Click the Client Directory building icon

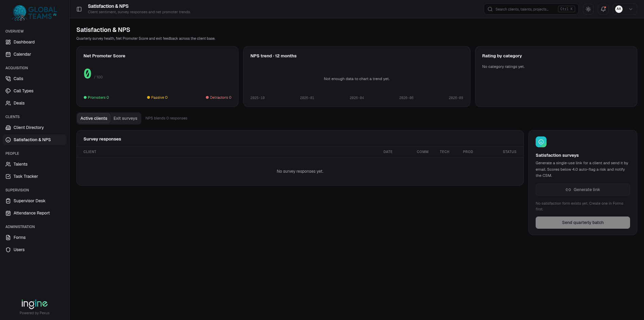(8, 128)
